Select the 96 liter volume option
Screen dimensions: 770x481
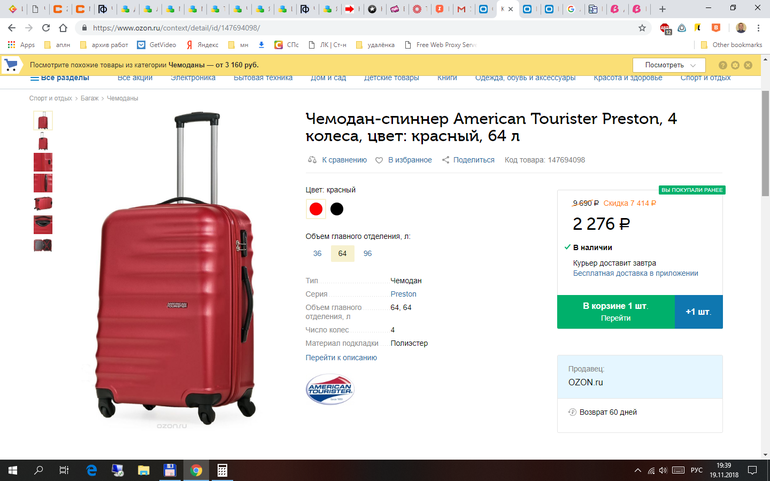coord(367,254)
